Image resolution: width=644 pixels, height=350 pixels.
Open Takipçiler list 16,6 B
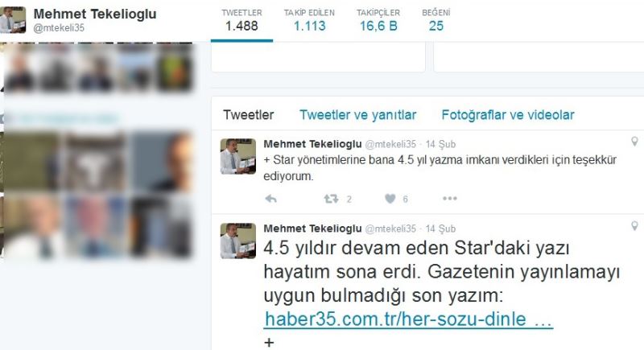[x=378, y=20]
